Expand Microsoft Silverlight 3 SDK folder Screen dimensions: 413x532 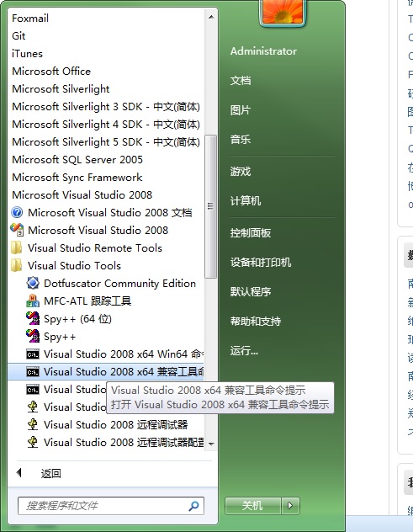click(x=106, y=107)
